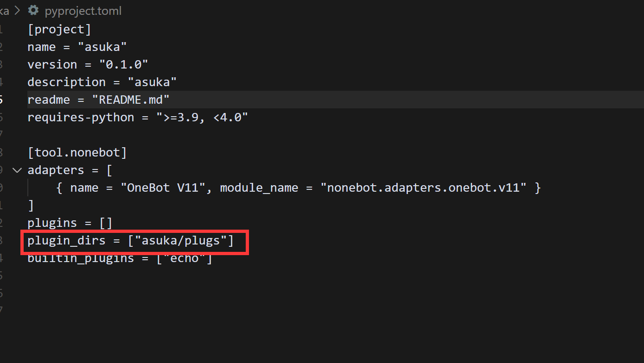
Task: Click the description key word
Action: (66, 82)
